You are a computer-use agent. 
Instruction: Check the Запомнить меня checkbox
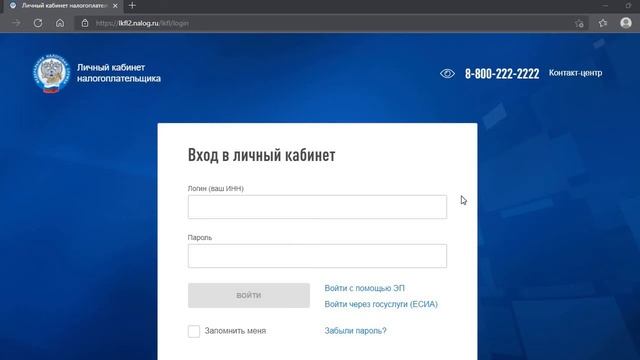tap(194, 331)
